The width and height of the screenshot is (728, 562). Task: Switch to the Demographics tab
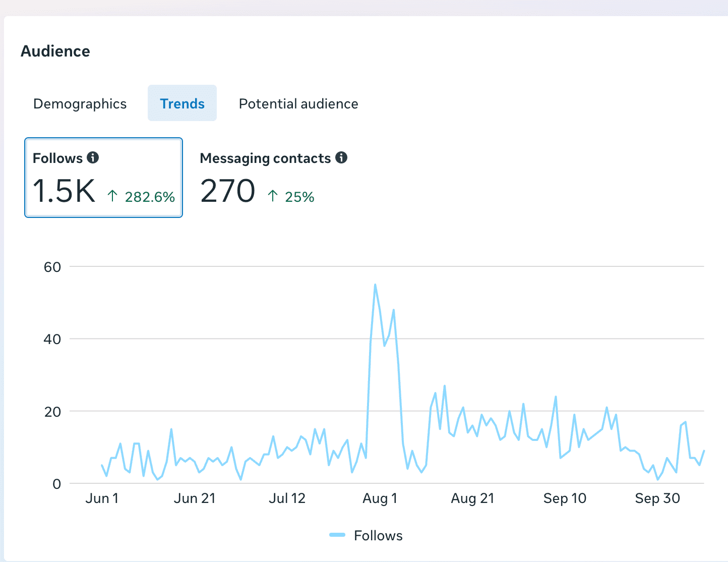pyautogui.click(x=80, y=103)
